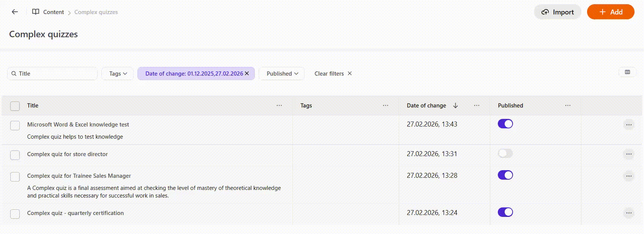This screenshot has width=644, height=234.
Task: Expand the Tags filter dropdown
Action: point(118,74)
